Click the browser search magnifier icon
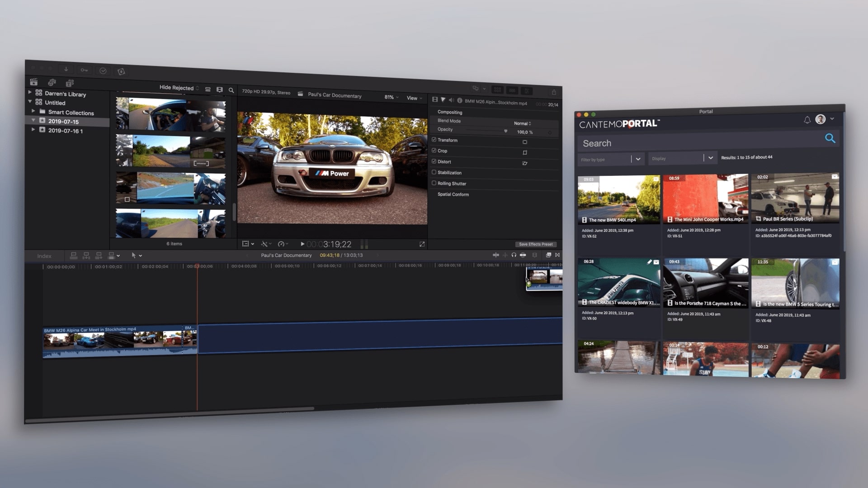Screen dimensions: 868x488 231,90
